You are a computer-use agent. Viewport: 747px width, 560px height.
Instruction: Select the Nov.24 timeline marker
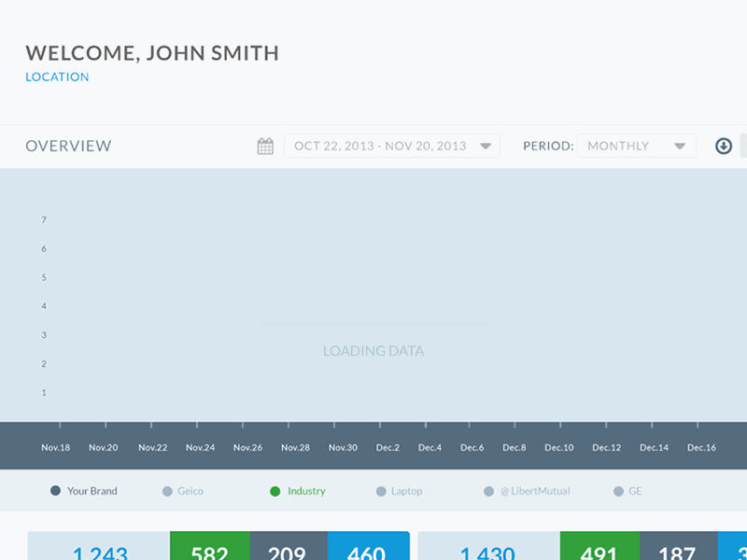tap(200, 448)
